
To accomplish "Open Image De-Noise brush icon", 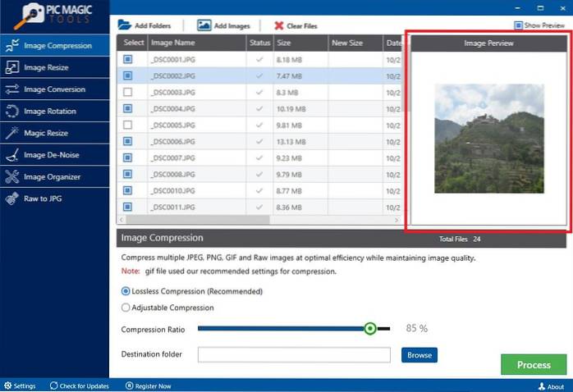I will click(11, 155).
